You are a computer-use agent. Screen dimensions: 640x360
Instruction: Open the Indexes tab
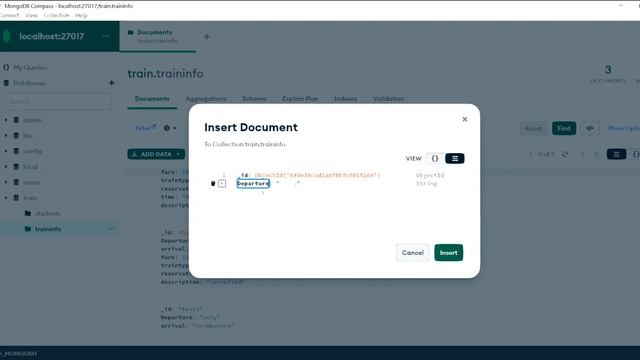pos(346,99)
